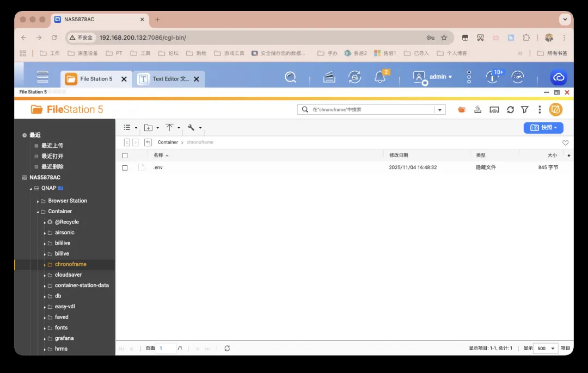Click the dashboard gauge icon
The height and width of the screenshot is (373, 588).
[x=517, y=77]
